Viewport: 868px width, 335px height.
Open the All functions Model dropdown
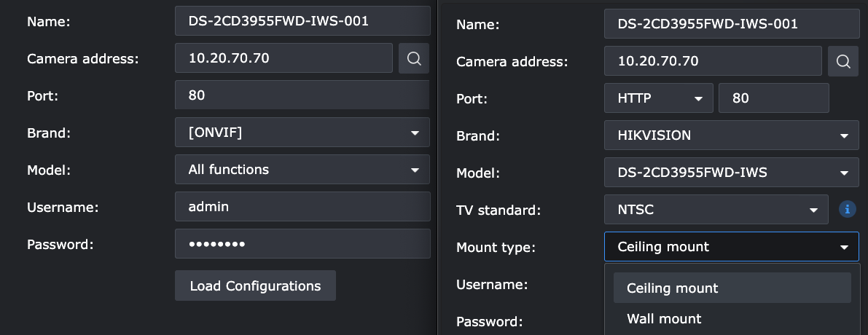302,169
